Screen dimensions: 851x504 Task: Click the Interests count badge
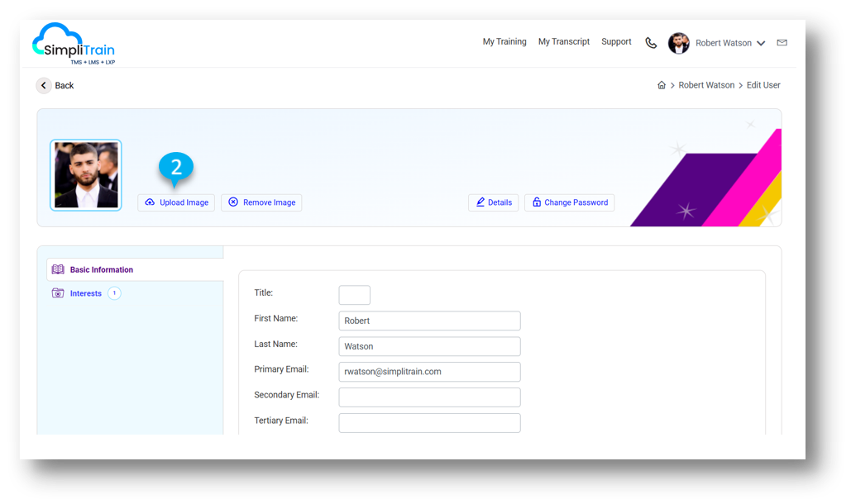pyautogui.click(x=114, y=293)
